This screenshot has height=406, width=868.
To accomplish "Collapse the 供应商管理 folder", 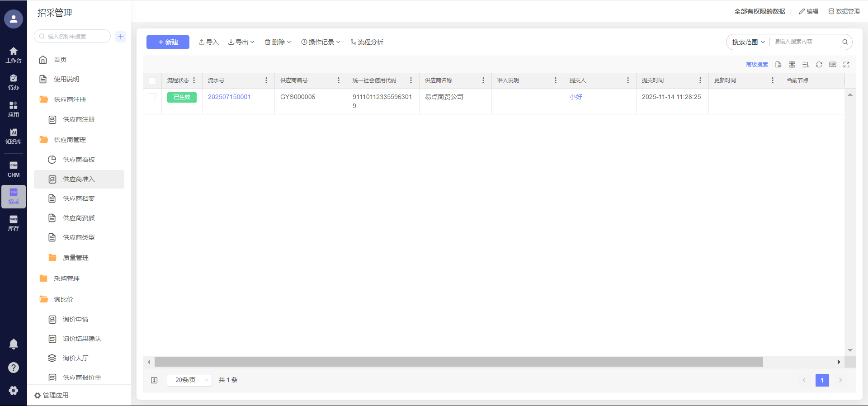I will pyautogui.click(x=70, y=140).
